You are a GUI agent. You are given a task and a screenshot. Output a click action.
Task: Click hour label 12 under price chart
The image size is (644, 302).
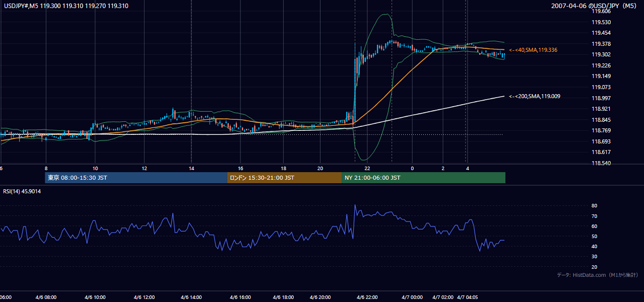tap(144, 168)
